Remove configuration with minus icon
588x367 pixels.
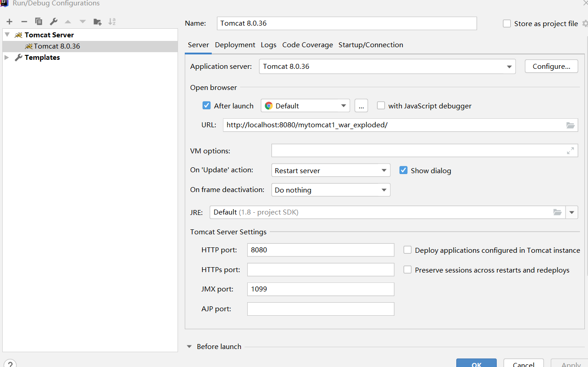[x=24, y=22]
